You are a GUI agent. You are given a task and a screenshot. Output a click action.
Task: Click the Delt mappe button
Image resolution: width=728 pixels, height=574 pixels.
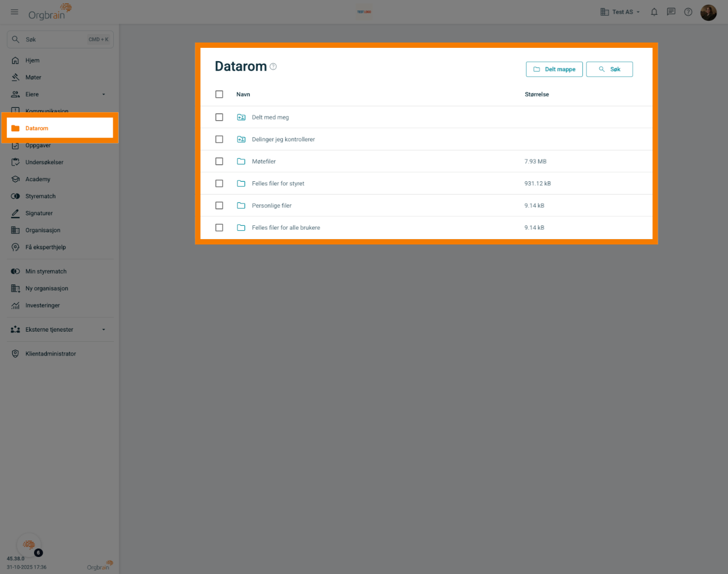(x=554, y=69)
